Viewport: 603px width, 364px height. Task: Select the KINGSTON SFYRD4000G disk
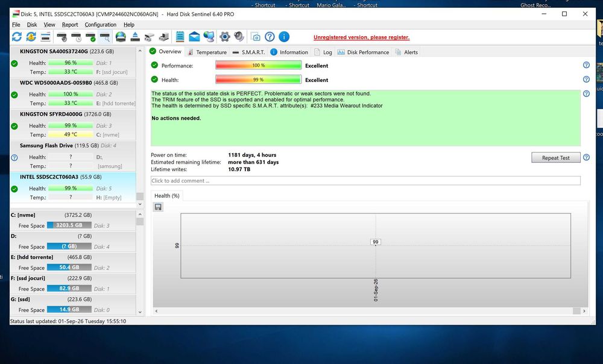(73, 125)
